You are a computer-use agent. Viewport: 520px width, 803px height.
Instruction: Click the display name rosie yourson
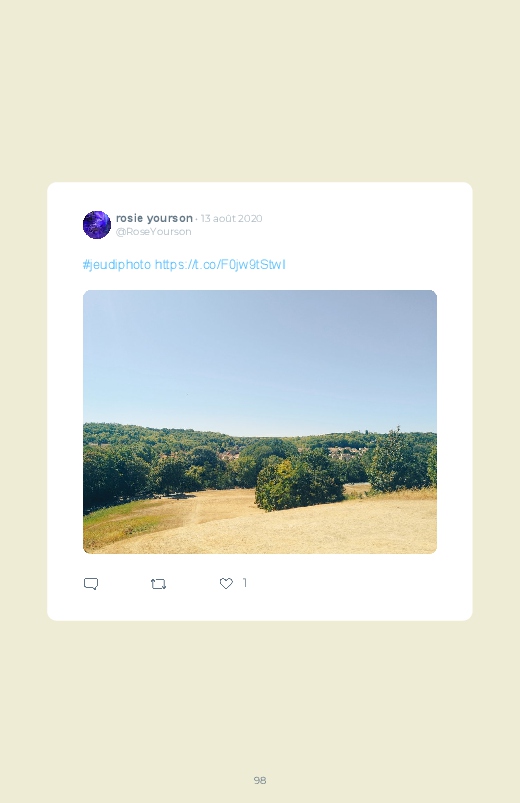pos(154,218)
